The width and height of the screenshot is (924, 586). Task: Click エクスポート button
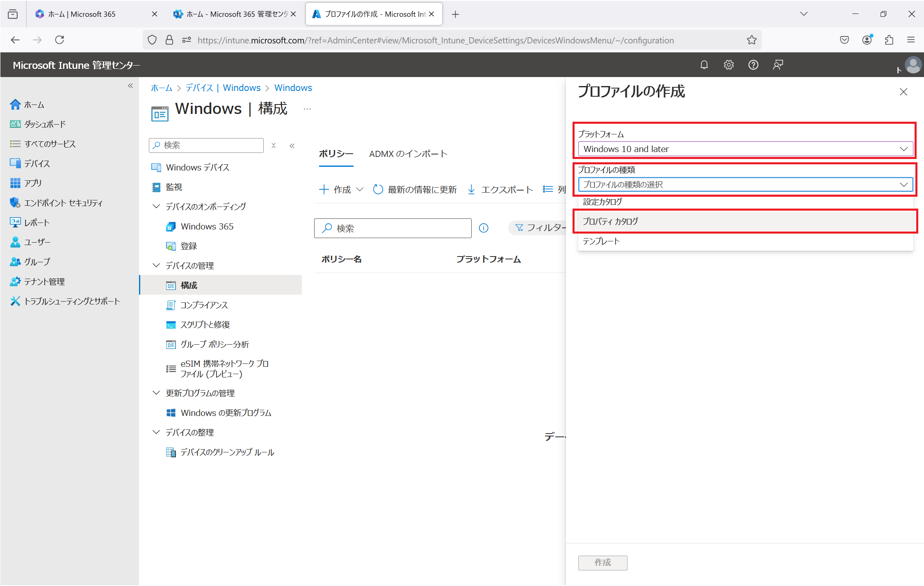click(x=500, y=190)
